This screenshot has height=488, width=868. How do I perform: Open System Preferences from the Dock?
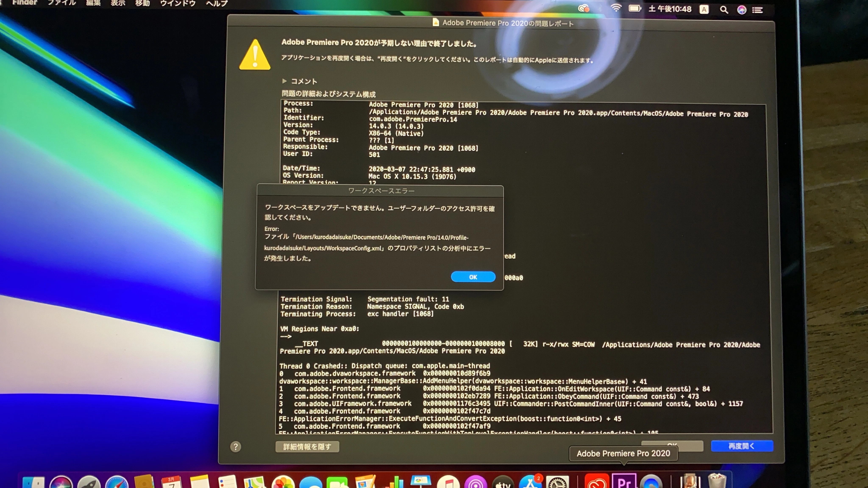pyautogui.click(x=558, y=482)
